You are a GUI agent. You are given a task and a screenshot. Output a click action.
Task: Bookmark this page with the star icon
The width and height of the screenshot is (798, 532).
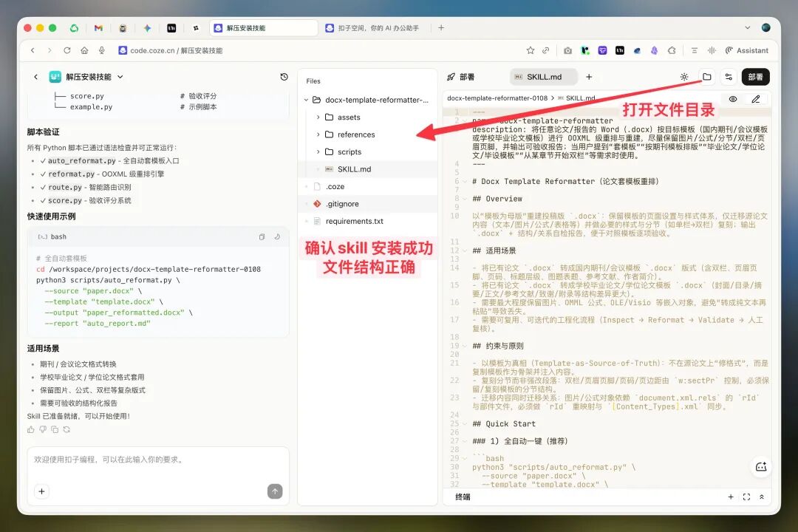click(x=531, y=50)
